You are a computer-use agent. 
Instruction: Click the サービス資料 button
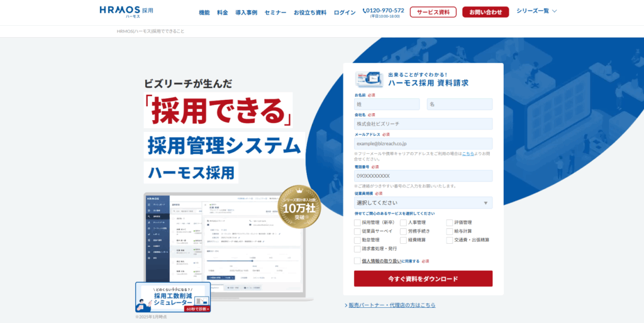tap(433, 12)
